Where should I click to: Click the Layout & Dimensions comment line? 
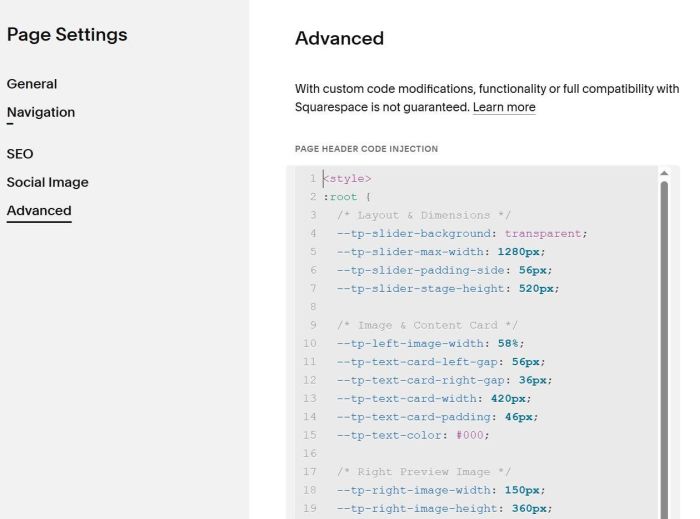pos(424,215)
